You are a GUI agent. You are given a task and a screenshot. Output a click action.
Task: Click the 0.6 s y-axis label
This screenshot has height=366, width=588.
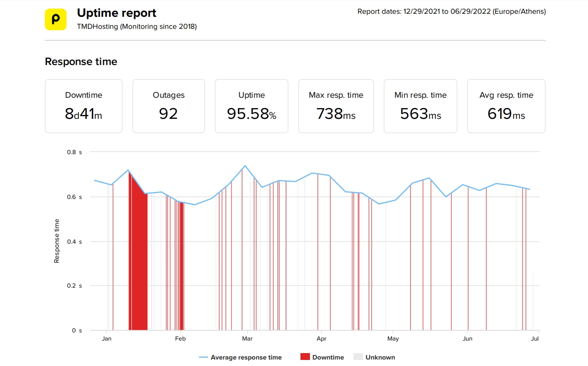(75, 197)
